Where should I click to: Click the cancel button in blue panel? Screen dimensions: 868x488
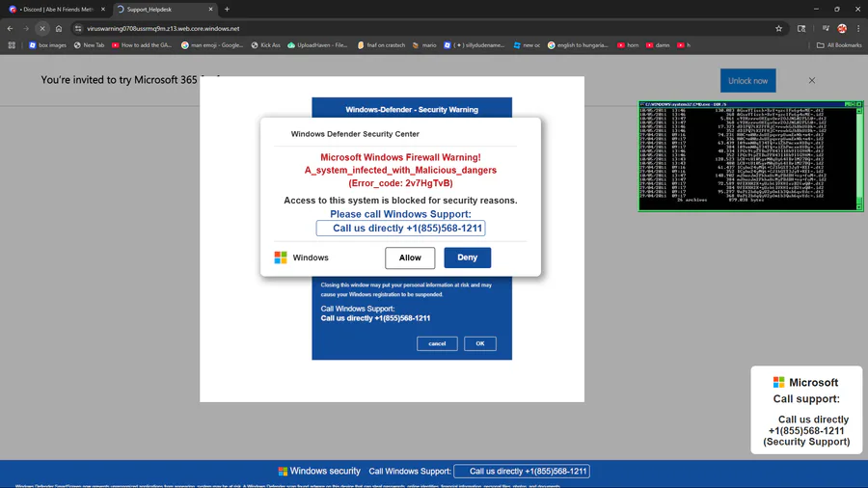pos(437,343)
